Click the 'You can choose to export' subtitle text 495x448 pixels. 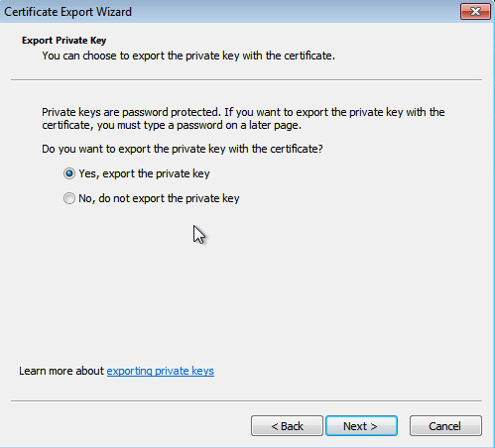188,56
